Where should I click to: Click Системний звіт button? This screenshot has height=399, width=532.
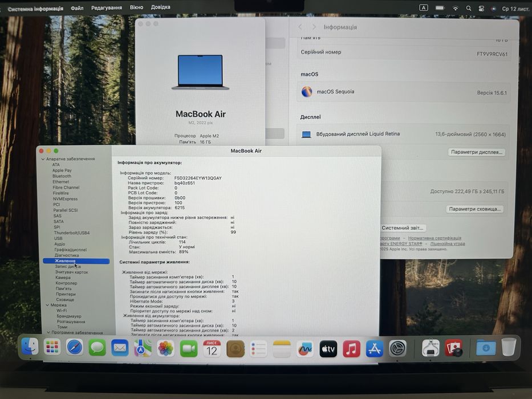point(403,228)
